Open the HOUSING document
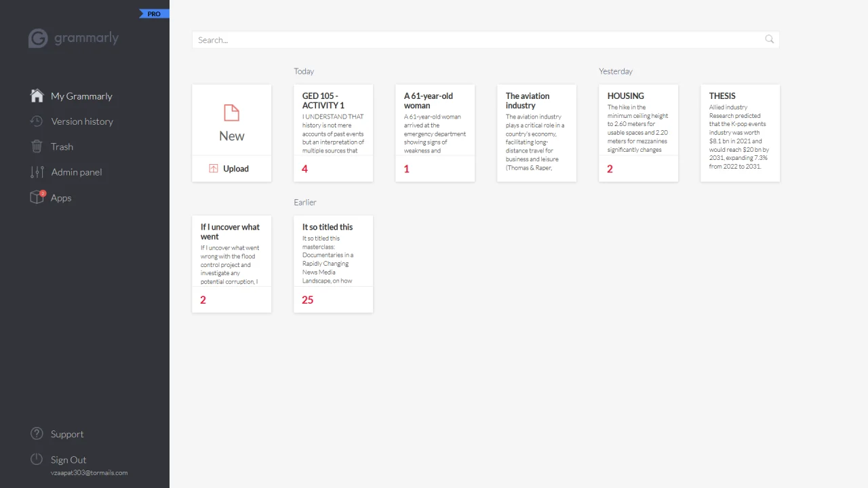The height and width of the screenshot is (488, 868). (638, 133)
